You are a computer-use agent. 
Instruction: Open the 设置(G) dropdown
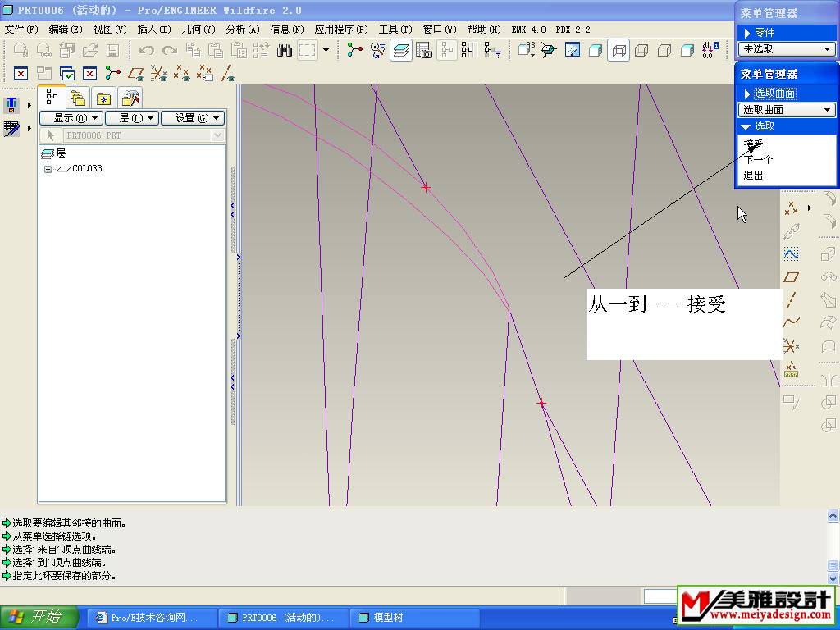point(193,118)
